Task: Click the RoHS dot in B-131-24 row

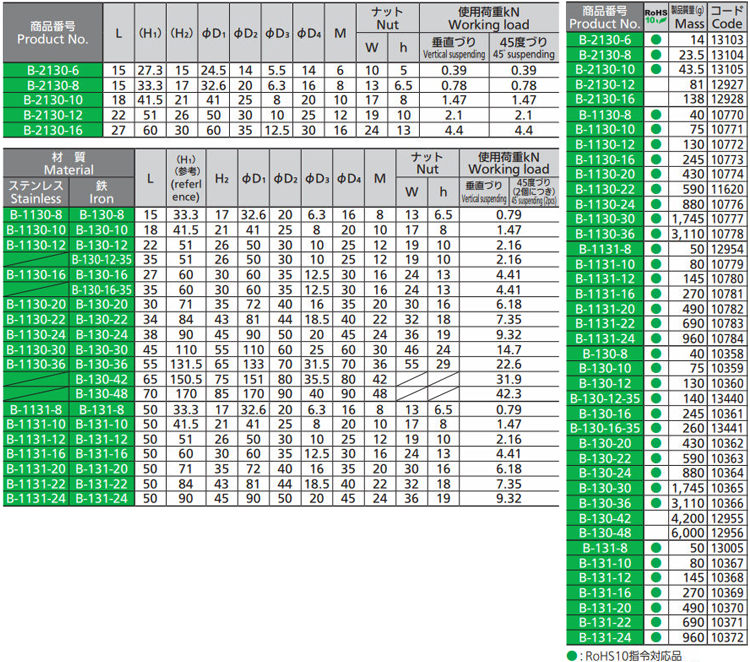Action: (x=656, y=637)
